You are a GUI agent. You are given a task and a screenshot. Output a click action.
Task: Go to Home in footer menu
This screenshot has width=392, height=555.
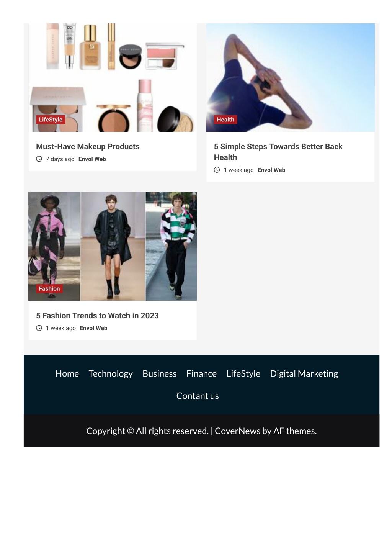point(67,373)
